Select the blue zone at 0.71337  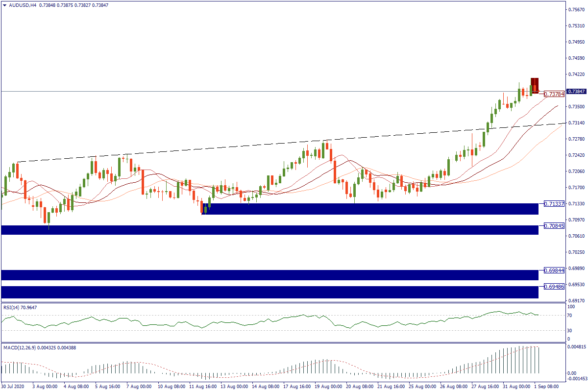370,209
